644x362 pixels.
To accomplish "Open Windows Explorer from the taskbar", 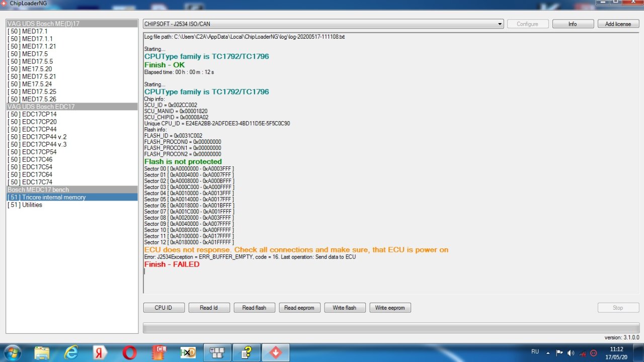I will (x=42, y=353).
